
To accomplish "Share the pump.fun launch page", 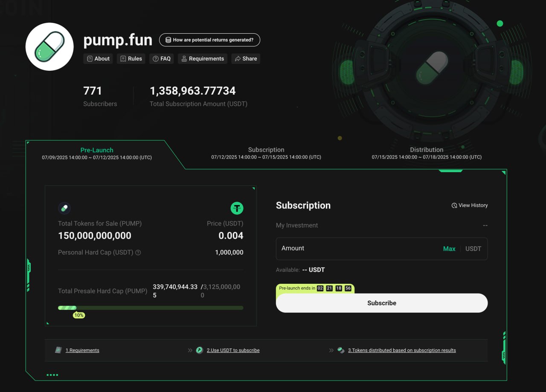I will 246,59.
